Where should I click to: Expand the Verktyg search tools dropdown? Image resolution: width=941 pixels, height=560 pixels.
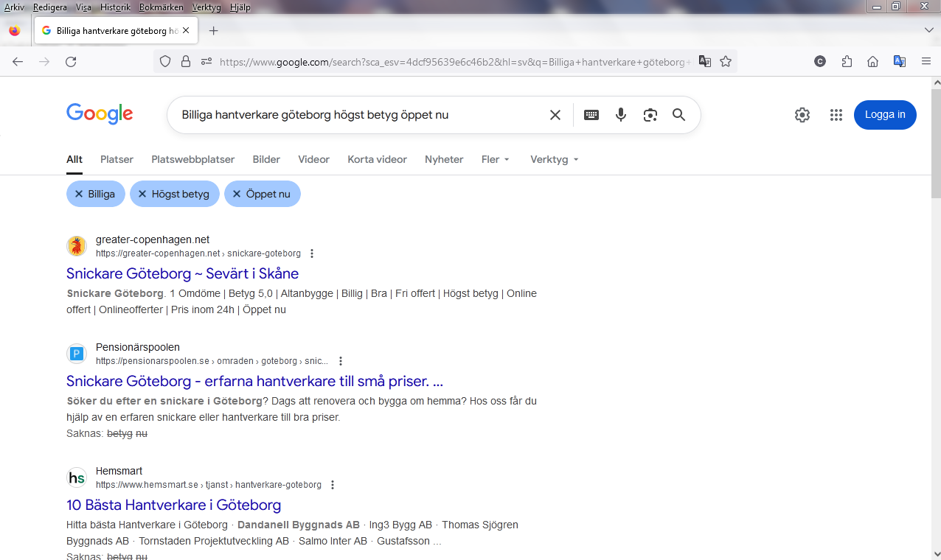(555, 159)
